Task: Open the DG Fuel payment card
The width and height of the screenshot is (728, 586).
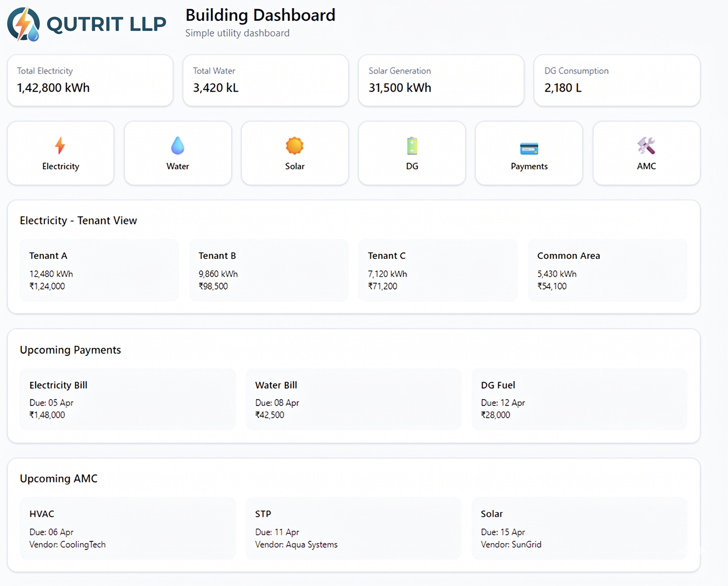Action: [x=579, y=399]
